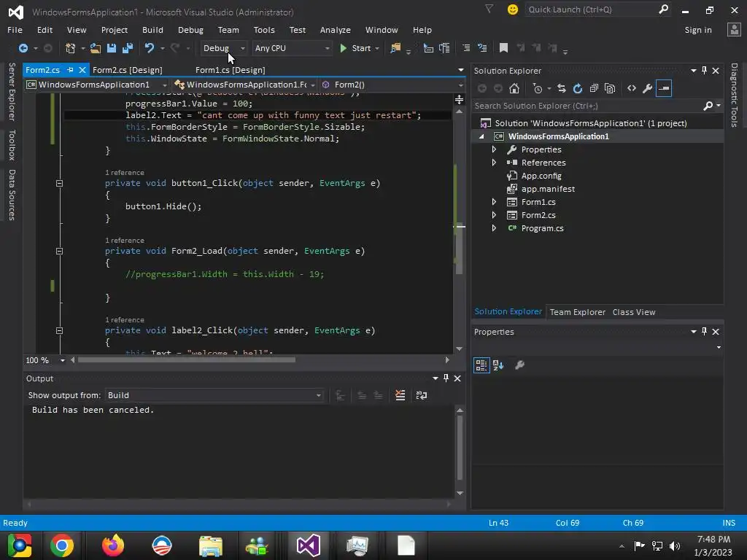This screenshot has height=560, width=747.
Task: Pin the Form2.cs tab
Action: 71,70
